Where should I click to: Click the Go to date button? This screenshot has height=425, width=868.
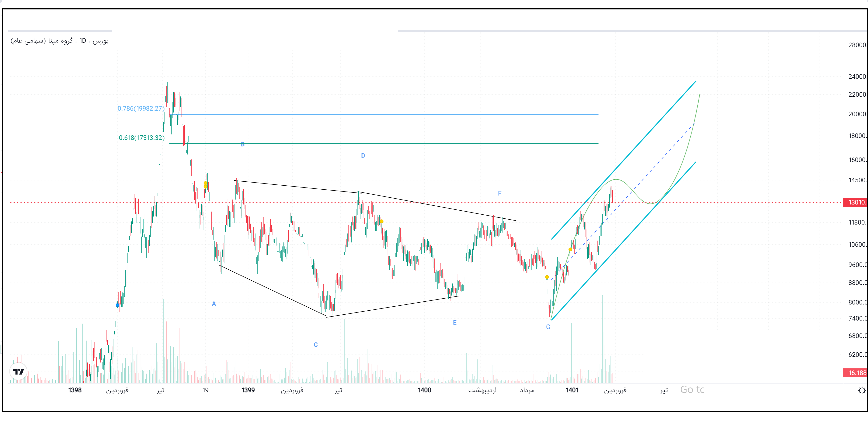click(x=692, y=390)
